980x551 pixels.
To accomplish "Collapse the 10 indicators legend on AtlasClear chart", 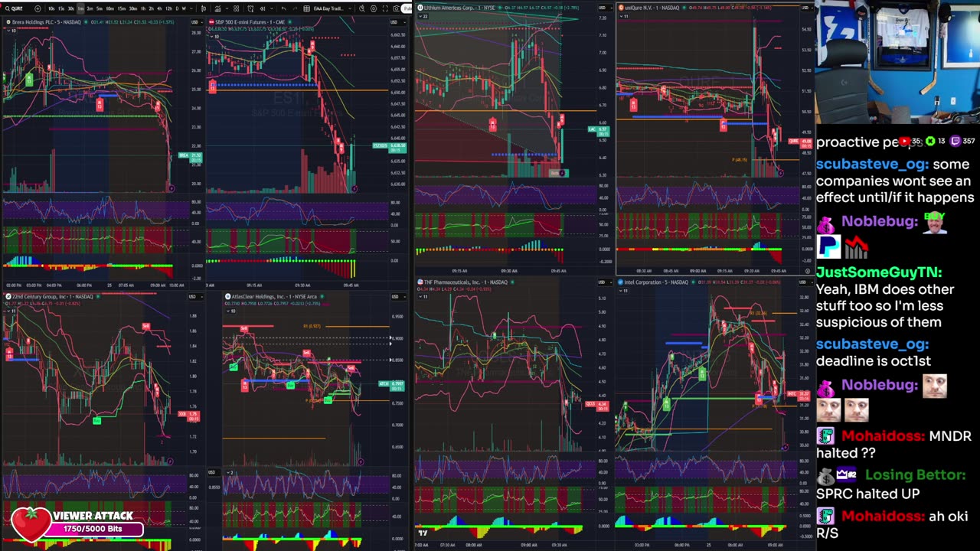I will coord(230,311).
